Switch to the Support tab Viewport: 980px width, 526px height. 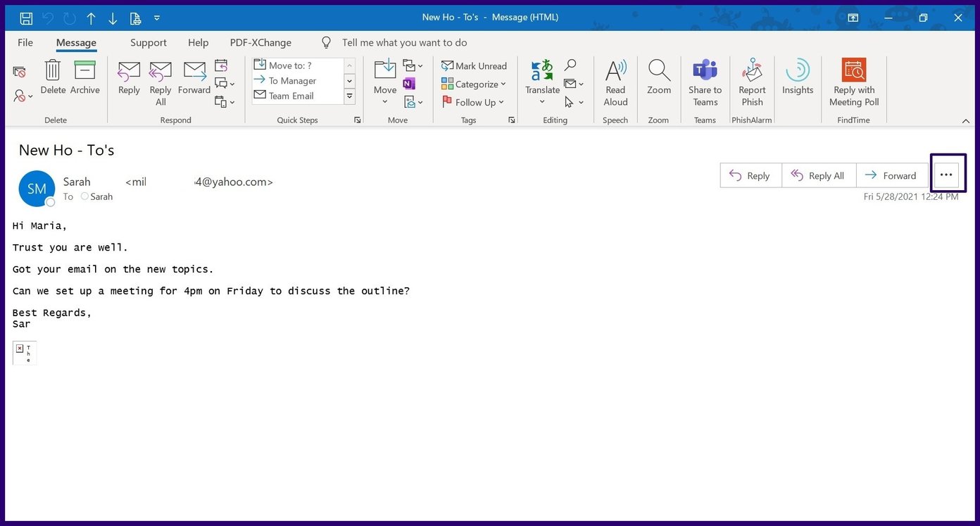[149, 42]
